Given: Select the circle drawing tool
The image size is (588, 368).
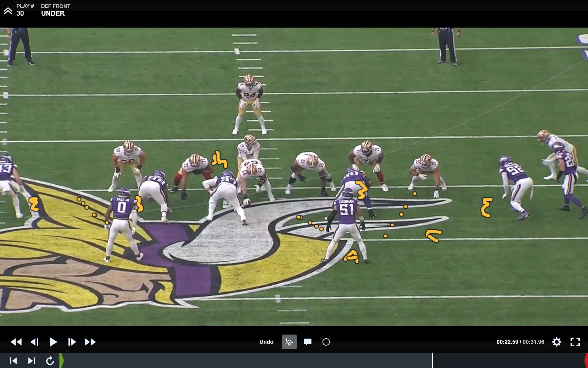Looking at the screenshot, I should click(x=326, y=342).
